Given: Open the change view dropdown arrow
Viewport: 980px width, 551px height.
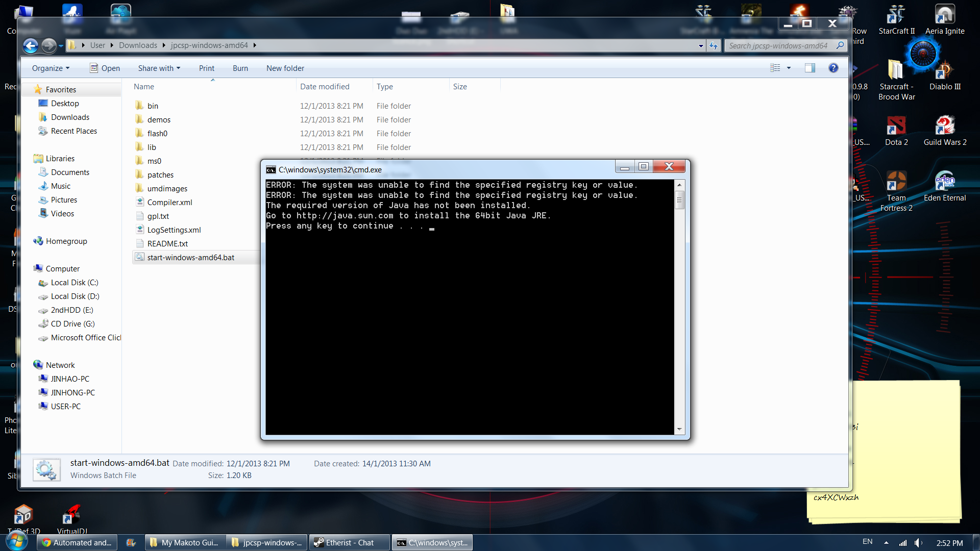Looking at the screenshot, I should (789, 68).
